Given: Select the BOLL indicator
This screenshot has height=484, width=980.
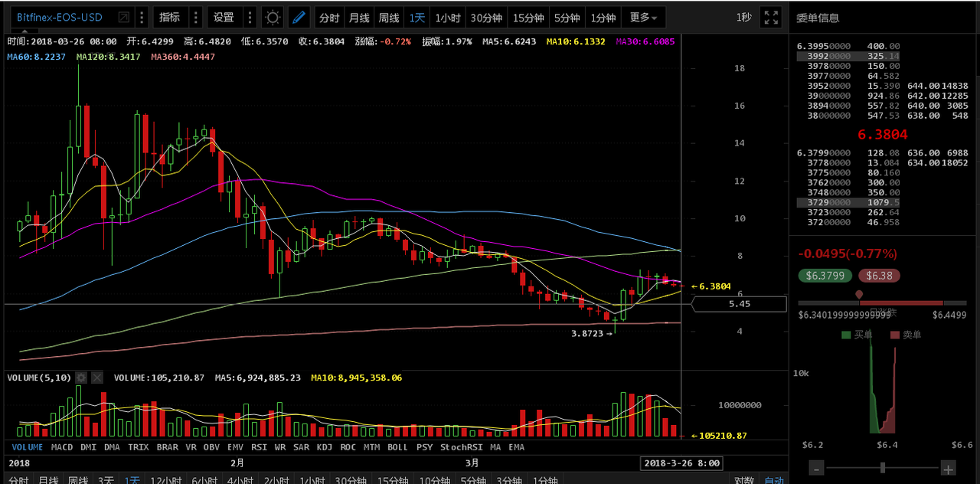Looking at the screenshot, I should click(398, 447).
